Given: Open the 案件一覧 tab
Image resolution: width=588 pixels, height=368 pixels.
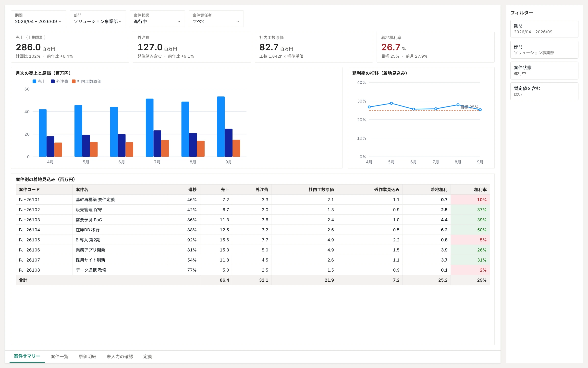Looking at the screenshot, I should (x=60, y=356).
